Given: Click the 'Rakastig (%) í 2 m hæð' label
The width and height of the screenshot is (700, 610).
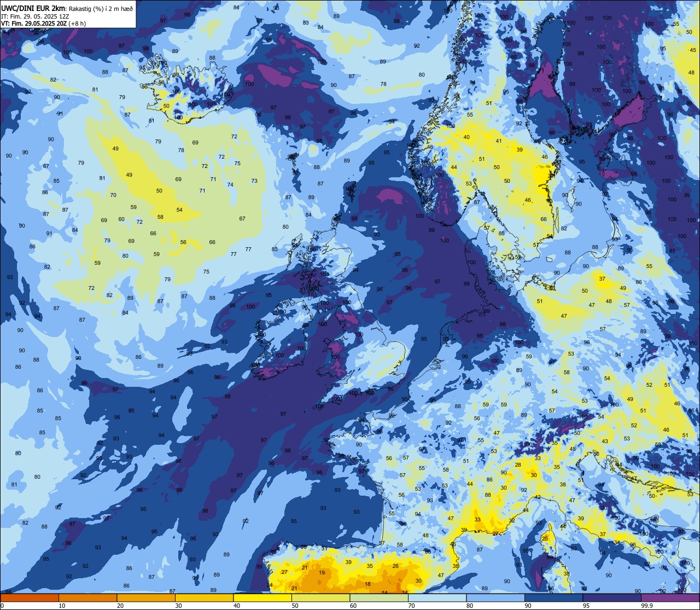Looking at the screenshot, I should coord(101,8).
